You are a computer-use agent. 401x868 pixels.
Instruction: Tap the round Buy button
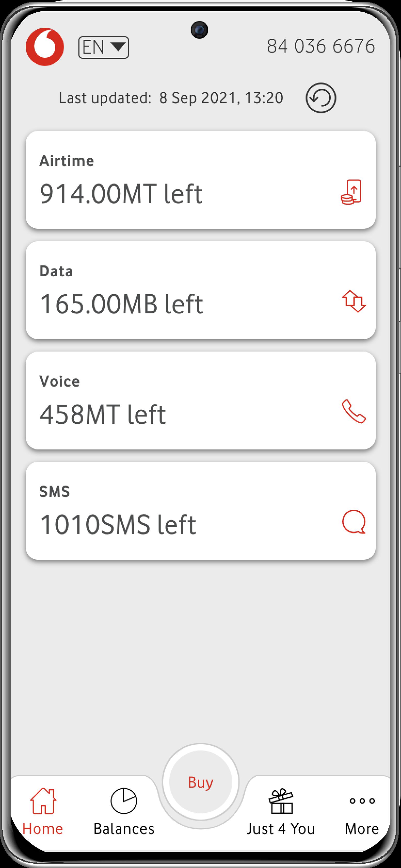click(201, 782)
